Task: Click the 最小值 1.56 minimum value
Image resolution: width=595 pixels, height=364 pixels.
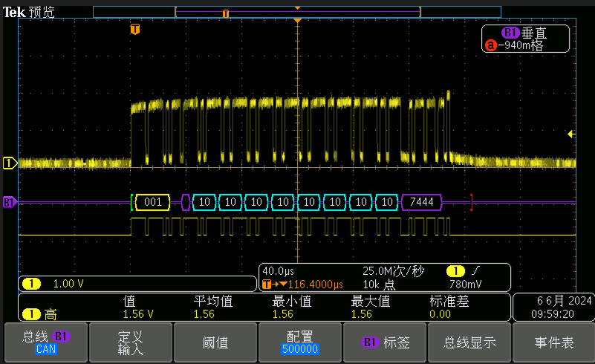Action: pos(283,314)
